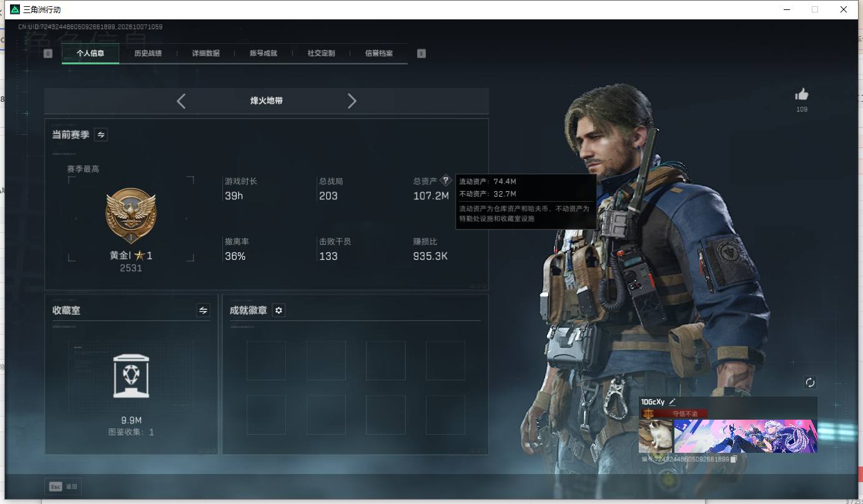Click the refresh character rotate icon
This screenshot has height=504, width=863.
click(x=811, y=382)
